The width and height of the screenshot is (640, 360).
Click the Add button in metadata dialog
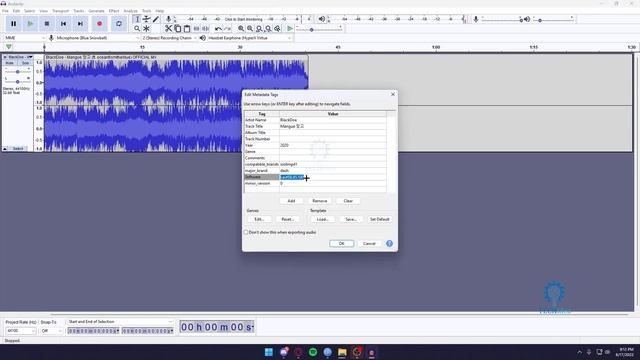click(291, 201)
